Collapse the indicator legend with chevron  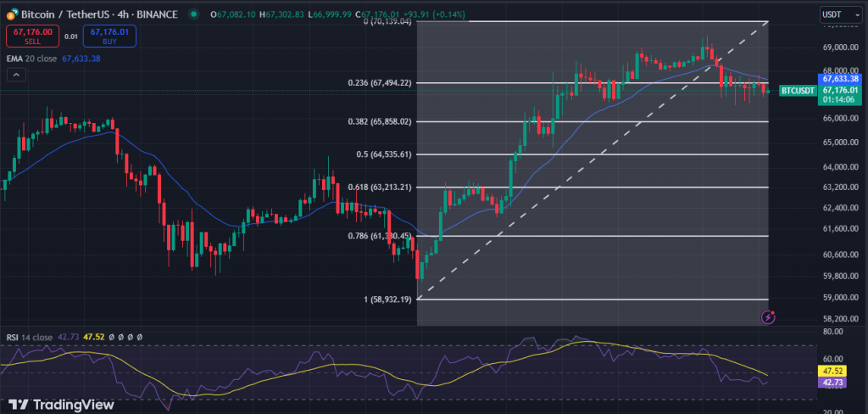tap(16, 75)
